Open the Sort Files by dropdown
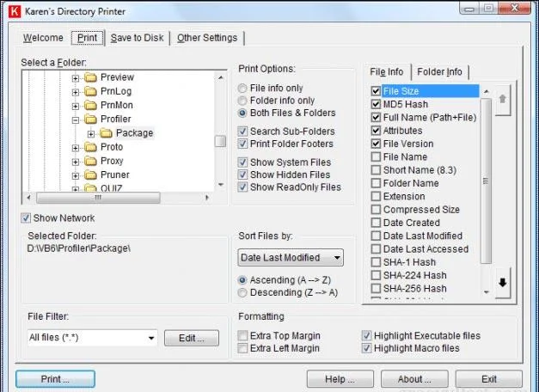The width and height of the screenshot is (539, 392). (x=291, y=258)
